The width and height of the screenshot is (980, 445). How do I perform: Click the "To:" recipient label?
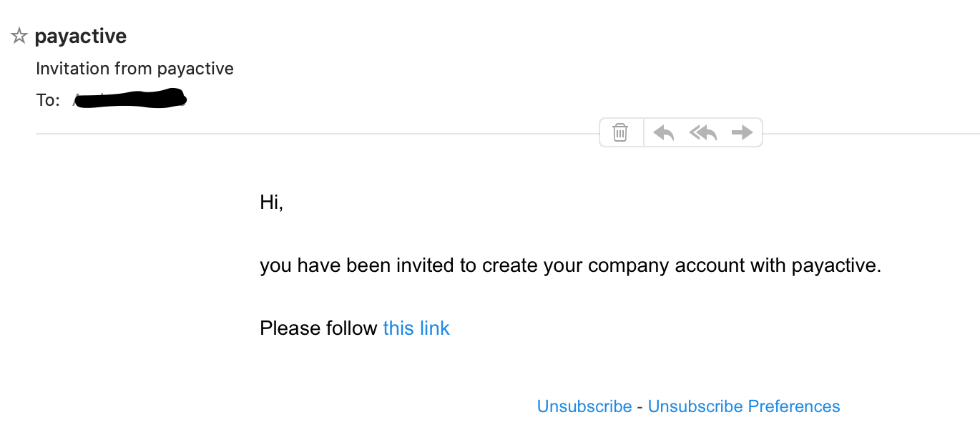[x=48, y=100]
